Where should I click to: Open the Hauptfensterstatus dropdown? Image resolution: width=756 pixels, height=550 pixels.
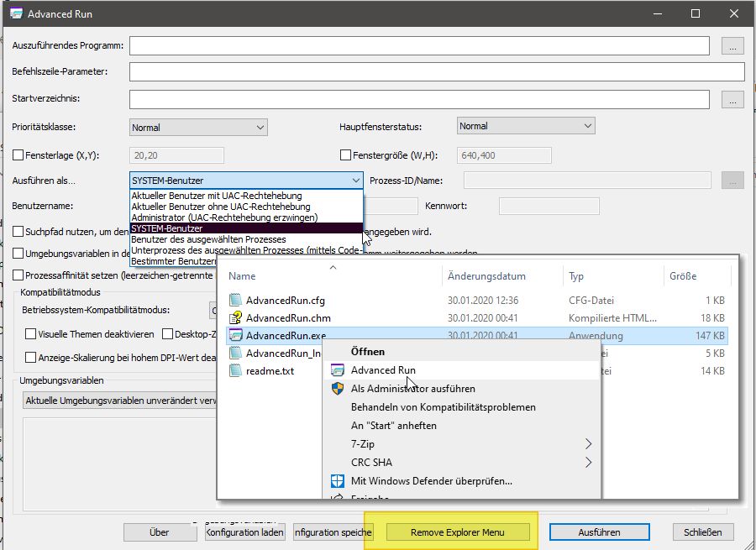[x=526, y=126]
